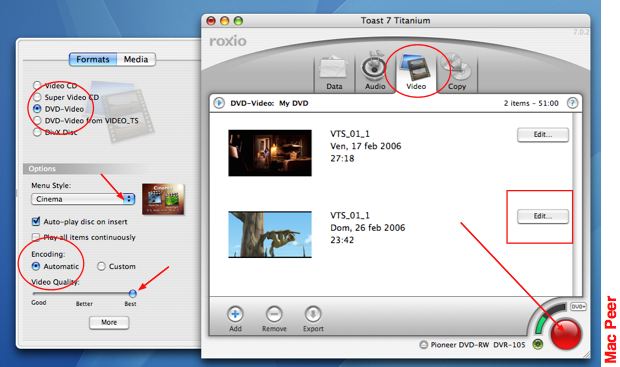Click Edit for the 23:42 video
The height and width of the screenshot is (367, 620).
pyautogui.click(x=542, y=216)
